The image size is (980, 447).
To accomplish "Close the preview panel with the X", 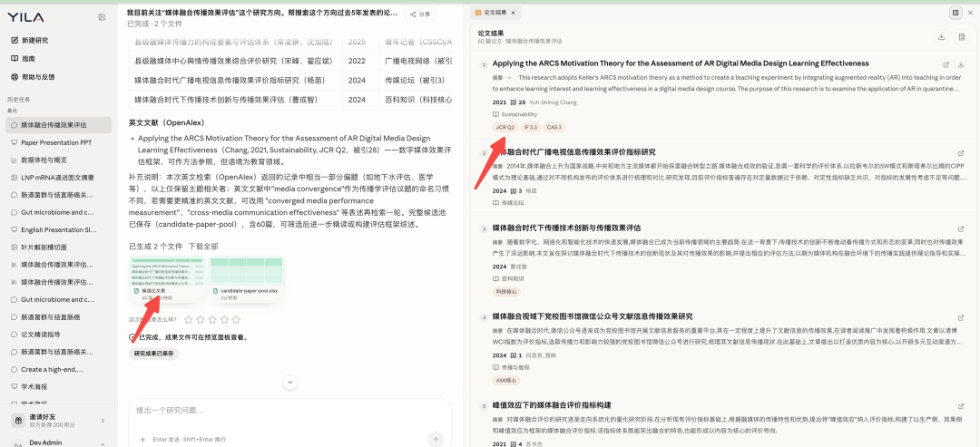I will pos(972,13).
